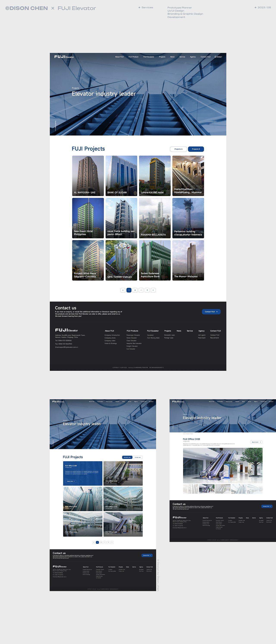
Task: Open the New Dawn Hotel Philippines card
Action: [x=88, y=218]
